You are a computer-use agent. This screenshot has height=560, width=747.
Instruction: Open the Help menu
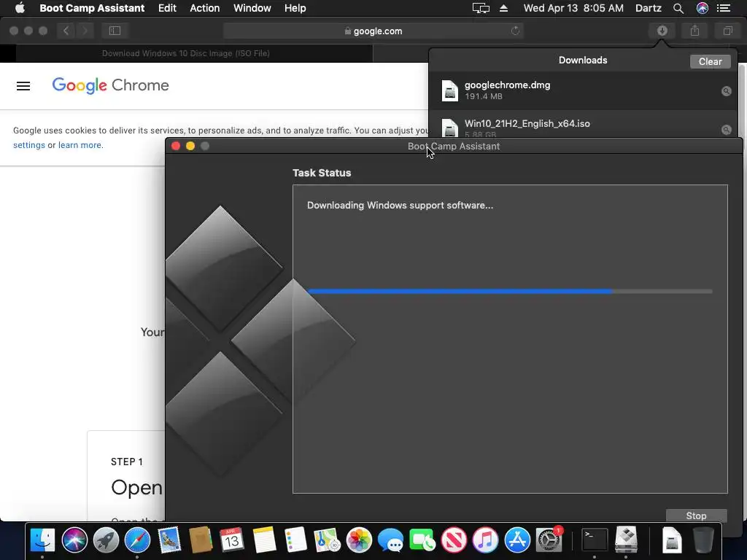click(295, 8)
